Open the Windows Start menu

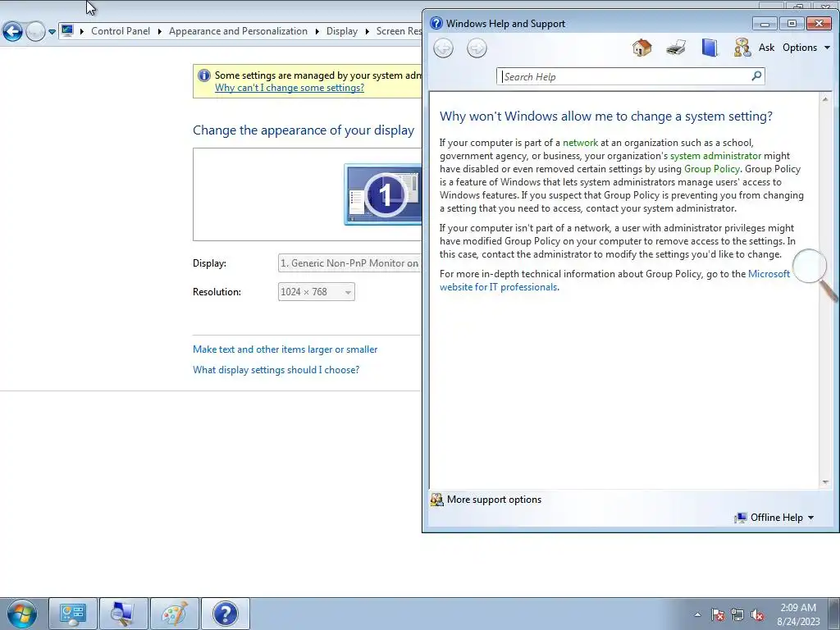click(x=22, y=614)
